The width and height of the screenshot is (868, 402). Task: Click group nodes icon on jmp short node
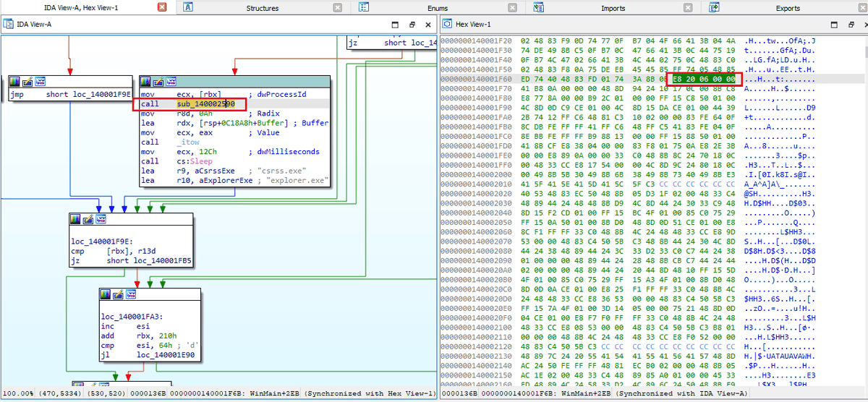point(40,82)
